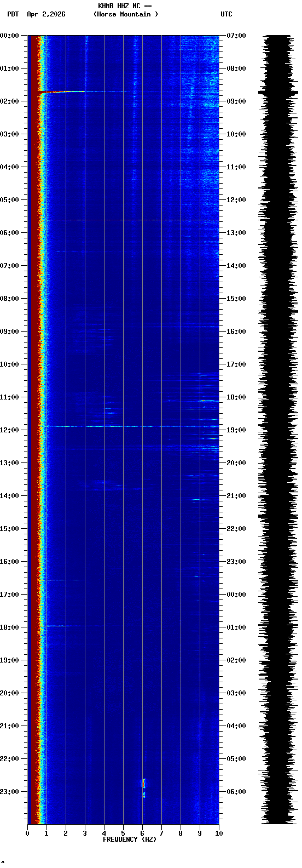This screenshot has height=868, width=302.
Task: Select the 00:00 label on PDT axis
Action: pyautogui.click(x=9, y=36)
